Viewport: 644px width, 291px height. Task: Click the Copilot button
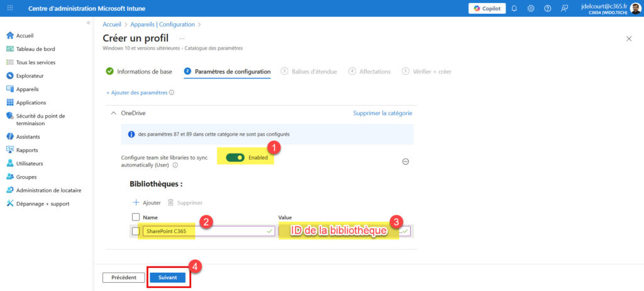(487, 8)
